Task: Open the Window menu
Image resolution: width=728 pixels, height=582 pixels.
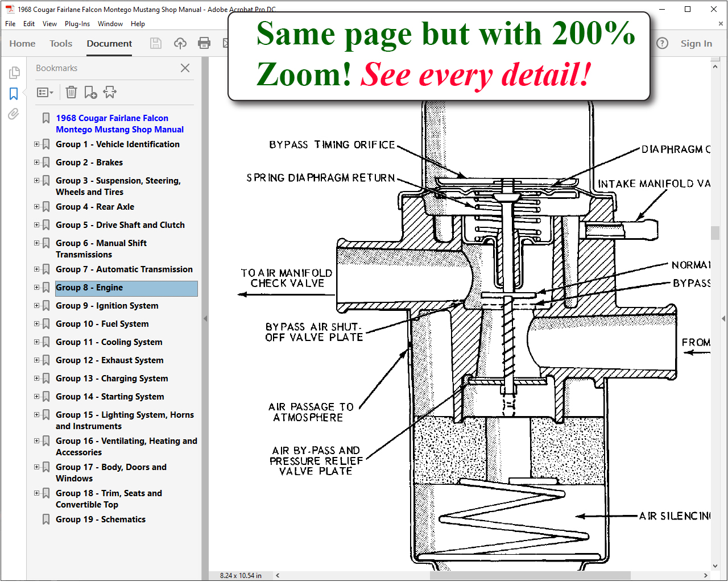Action: tap(110, 24)
